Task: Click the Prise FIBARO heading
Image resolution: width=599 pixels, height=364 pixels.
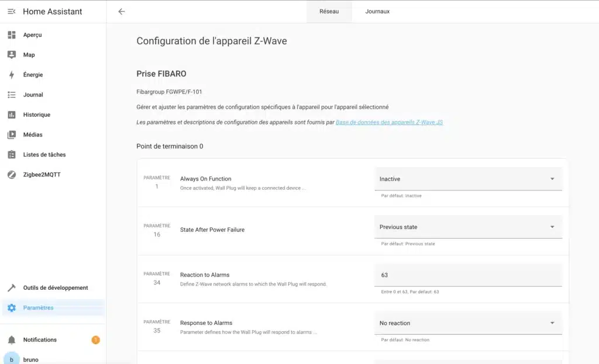Action: pos(161,74)
